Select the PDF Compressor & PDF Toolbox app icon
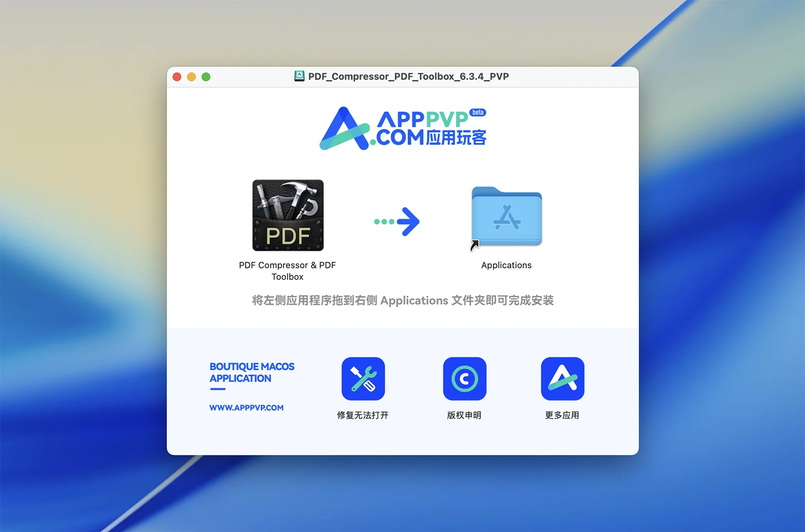 click(x=288, y=215)
